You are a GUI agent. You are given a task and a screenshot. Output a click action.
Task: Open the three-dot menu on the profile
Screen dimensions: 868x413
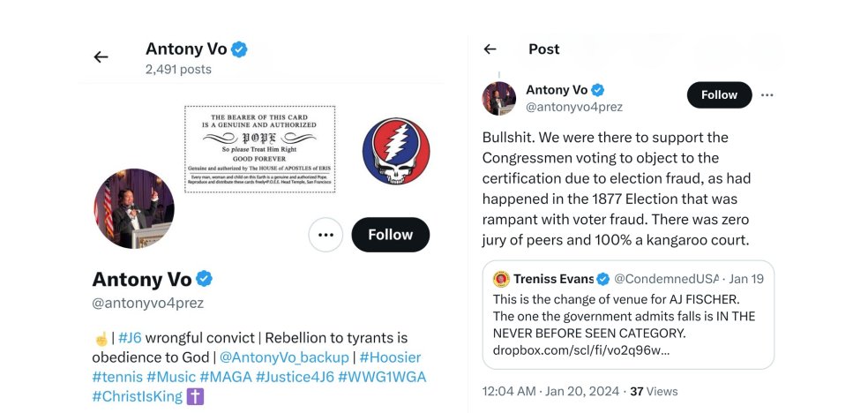coord(325,235)
